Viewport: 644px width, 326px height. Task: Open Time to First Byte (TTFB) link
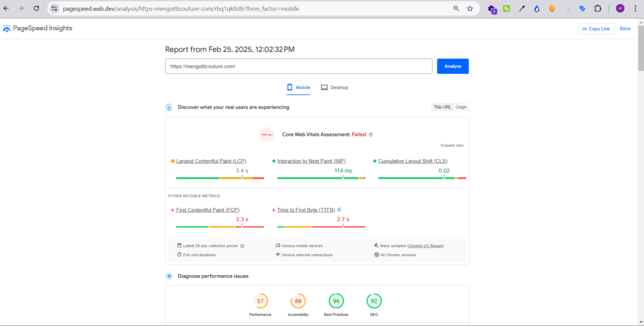pyautogui.click(x=306, y=210)
